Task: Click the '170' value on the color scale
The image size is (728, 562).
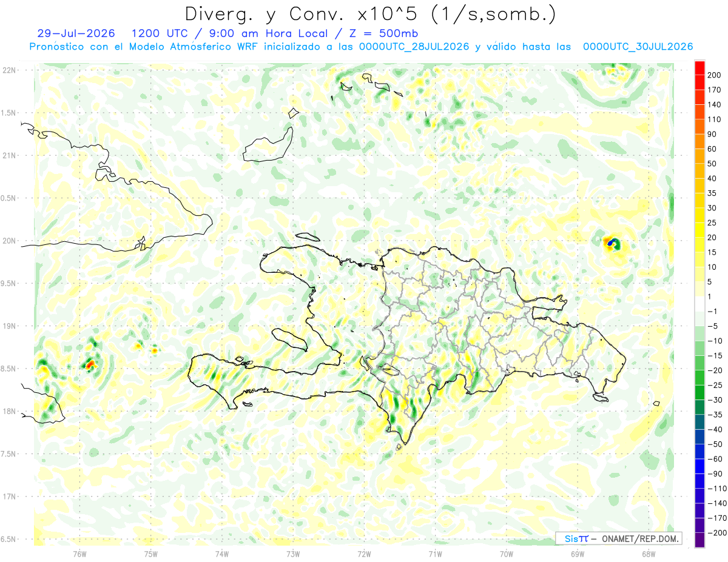Action: tap(714, 90)
